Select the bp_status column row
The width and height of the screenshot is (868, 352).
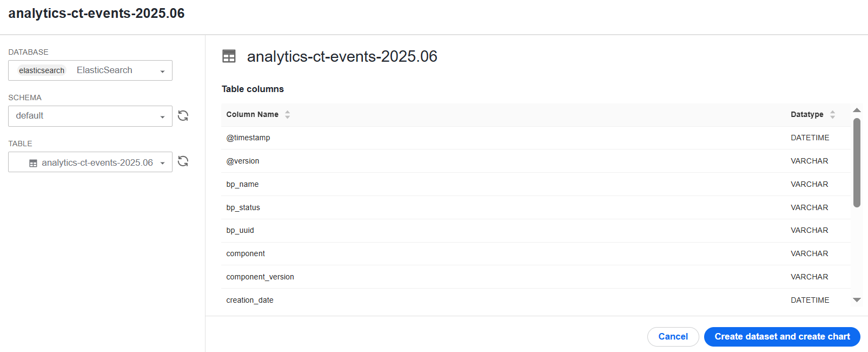(x=535, y=207)
